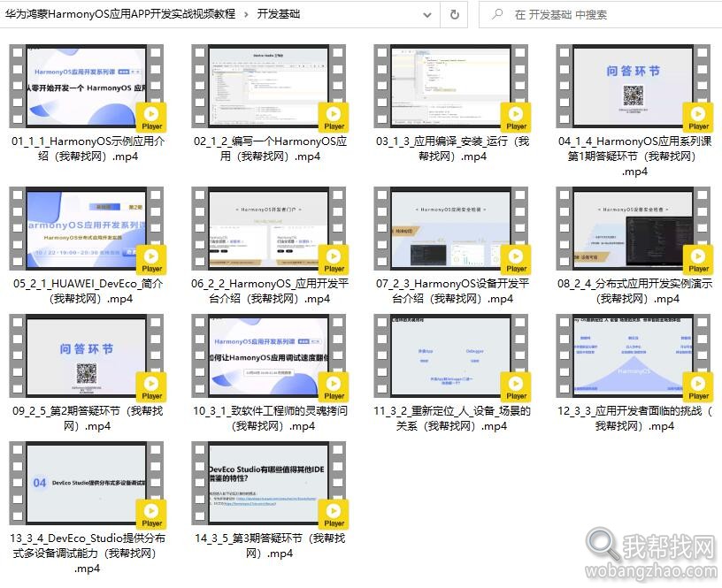Select the 07_2_3 设备开发平台介绍 video thumbnail
Screen dimensions: 722x588
pos(450,229)
